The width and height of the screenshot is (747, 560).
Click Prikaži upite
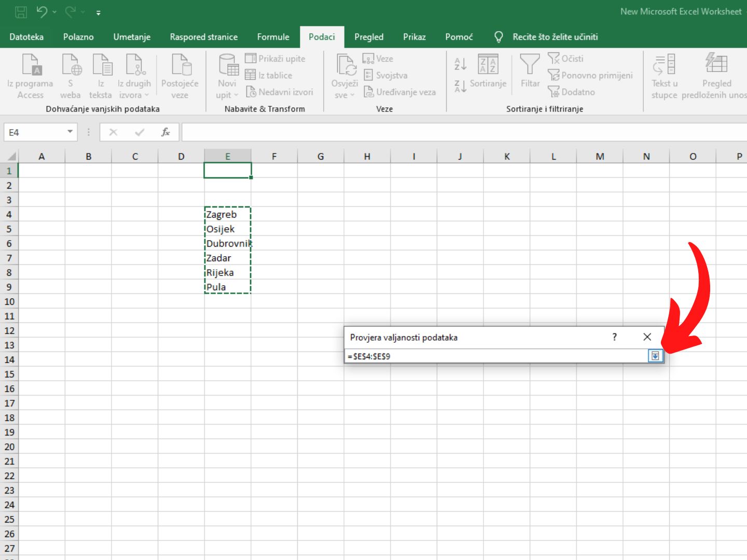pyautogui.click(x=275, y=59)
